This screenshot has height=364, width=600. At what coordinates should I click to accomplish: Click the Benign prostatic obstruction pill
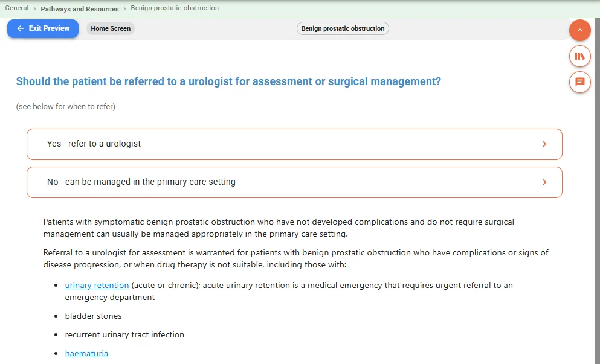point(343,28)
